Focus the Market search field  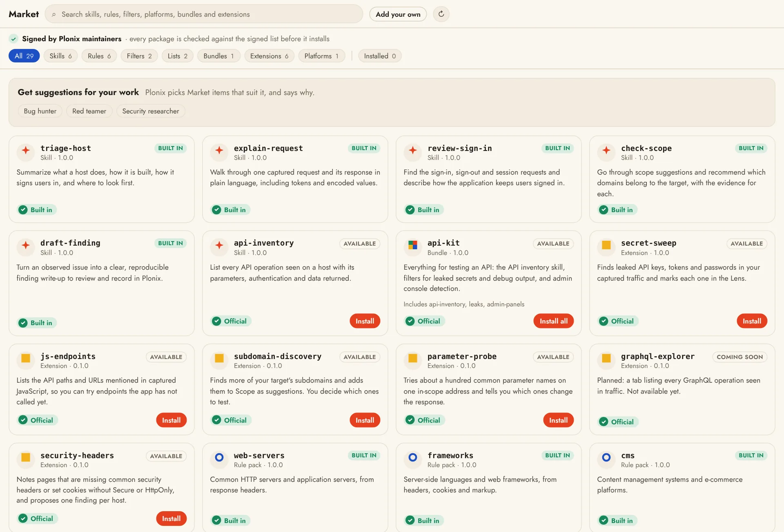tap(204, 14)
